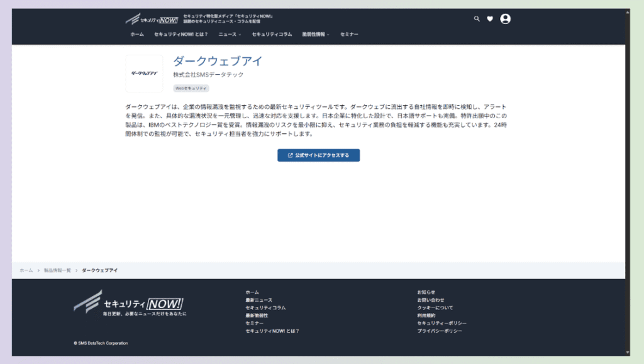Click the セキュリティNOW! header logo
The image size is (644, 364).
152,19
